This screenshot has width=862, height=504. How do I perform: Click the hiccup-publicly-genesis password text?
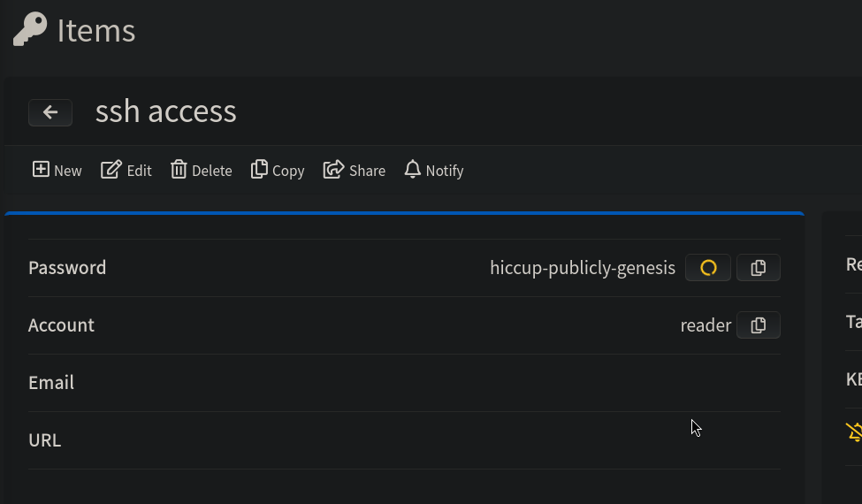(582, 268)
